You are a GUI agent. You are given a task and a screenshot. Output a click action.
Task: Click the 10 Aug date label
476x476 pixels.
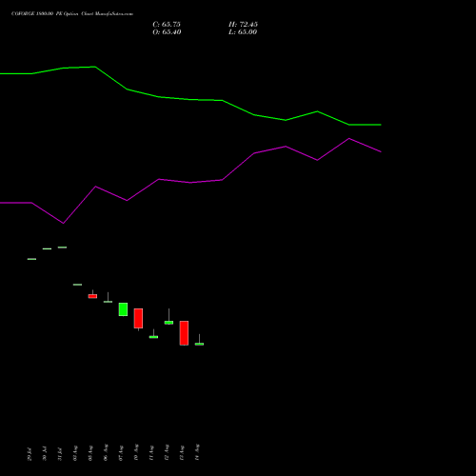tap(136, 452)
